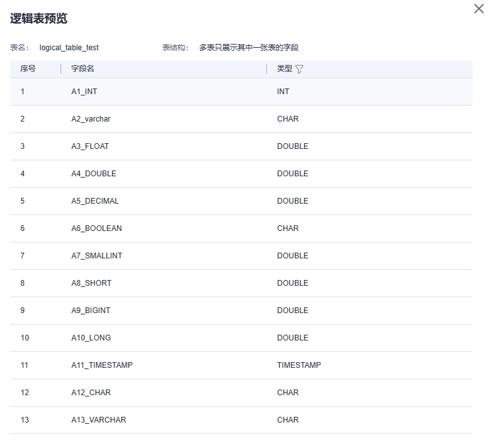Select the A6_BOOLEAN field row
The width and height of the screenshot is (493, 448).
pyautogui.click(x=241, y=228)
